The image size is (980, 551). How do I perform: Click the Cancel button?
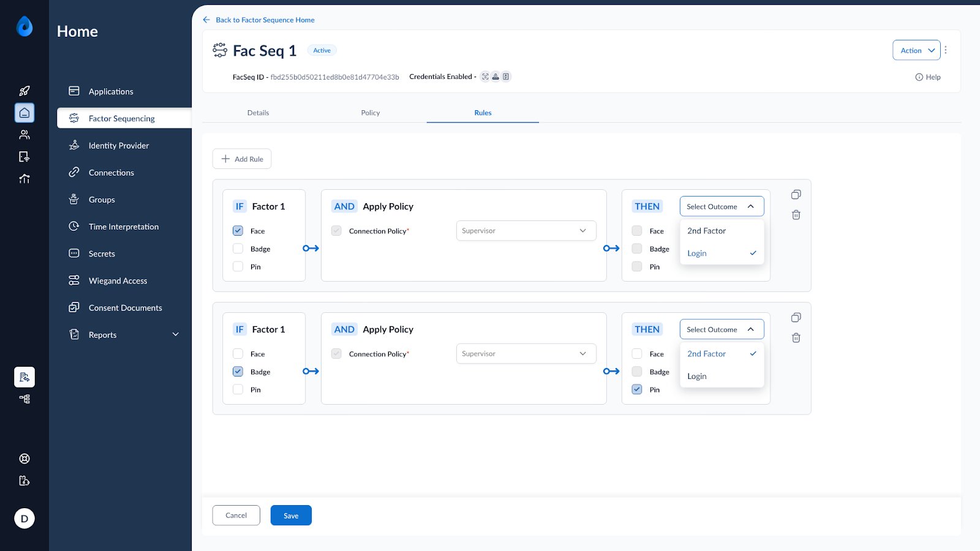tap(236, 515)
